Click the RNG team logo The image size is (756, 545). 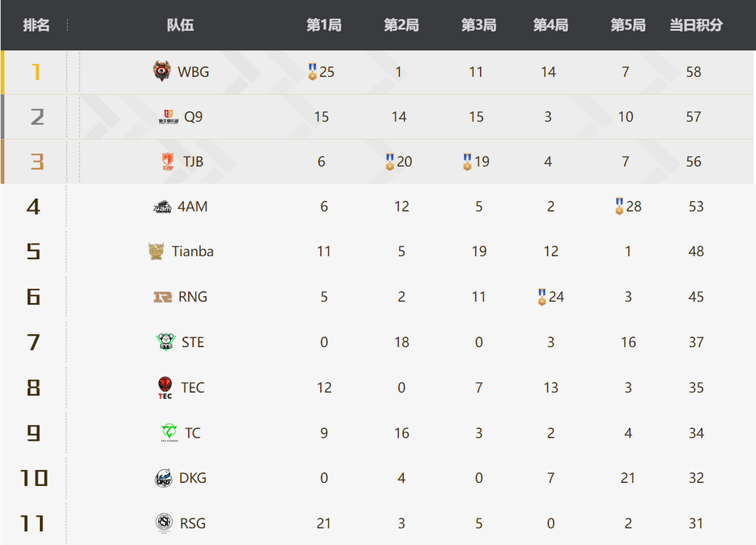click(x=163, y=297)
